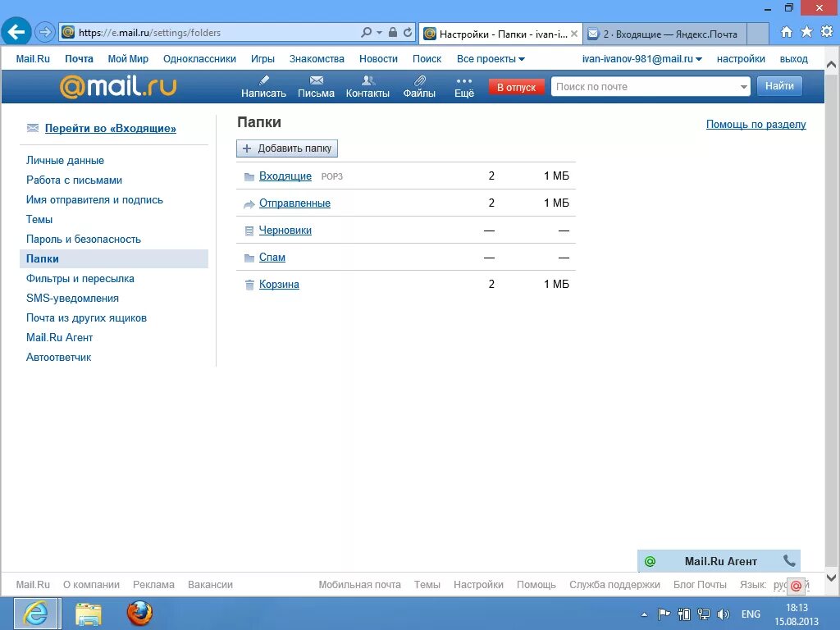This screenshot has height=630, width=840.
Task: Click the Добавить папку button
Action: pyautogui.click(x=286, y=148)
